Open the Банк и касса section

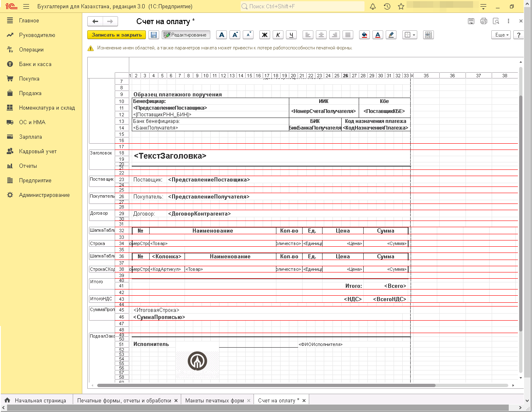tap(35, 64)
